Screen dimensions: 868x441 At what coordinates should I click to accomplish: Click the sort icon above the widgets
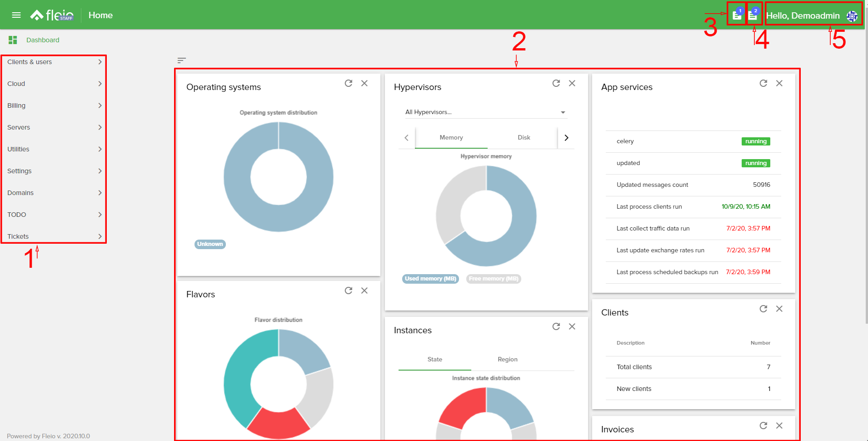(182, 60)
